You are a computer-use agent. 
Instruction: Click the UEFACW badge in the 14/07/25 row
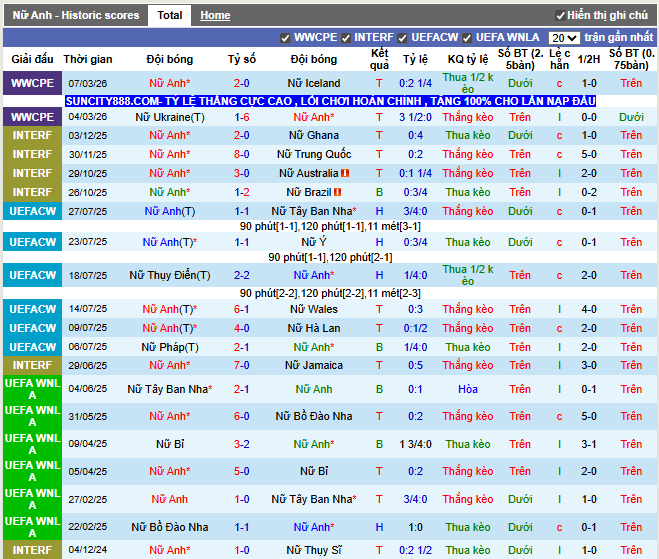[x=32, y=309]
